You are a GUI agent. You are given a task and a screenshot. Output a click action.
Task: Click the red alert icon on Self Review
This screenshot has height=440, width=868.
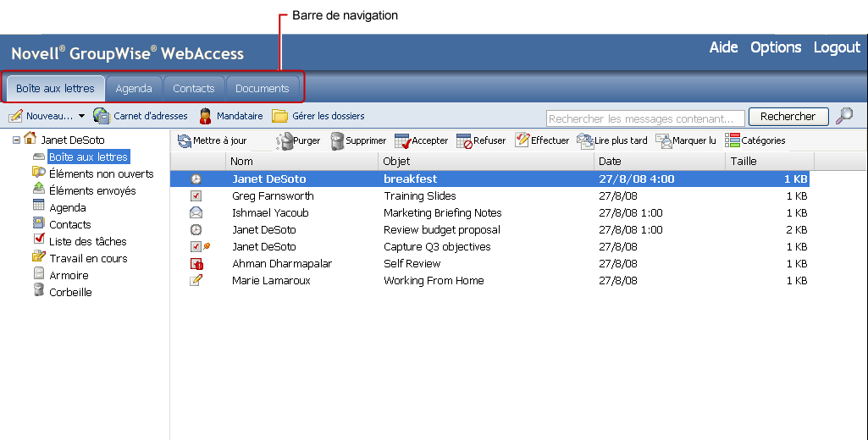pos(196,264)
